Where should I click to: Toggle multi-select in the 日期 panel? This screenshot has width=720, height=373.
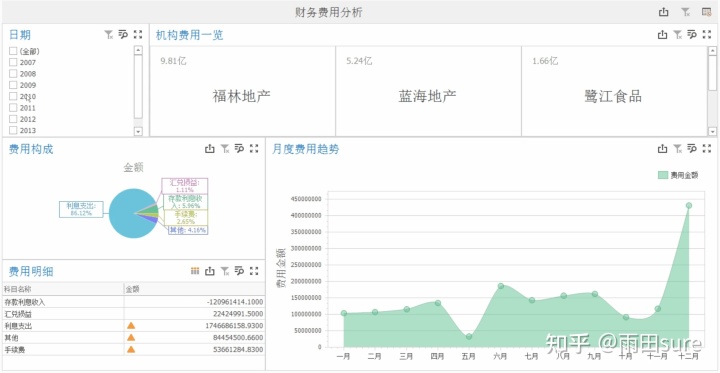click(x=123, y=34)
